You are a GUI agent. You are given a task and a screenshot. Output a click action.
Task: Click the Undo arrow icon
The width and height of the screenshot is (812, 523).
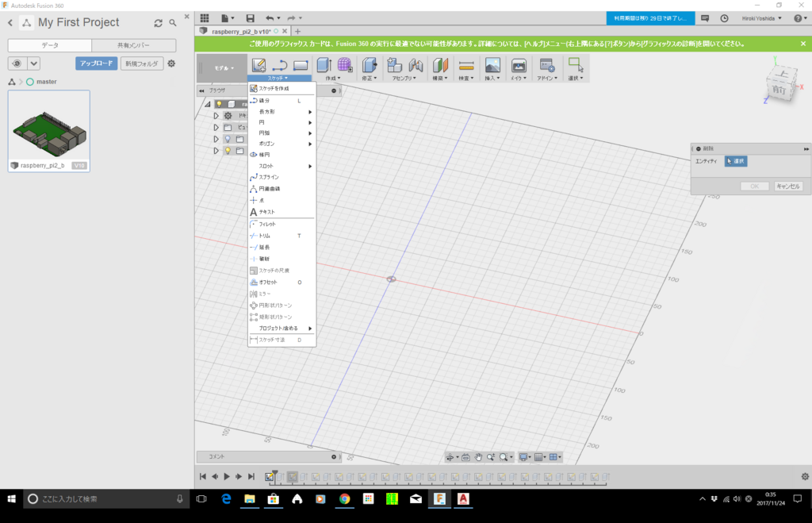(270, 18)
